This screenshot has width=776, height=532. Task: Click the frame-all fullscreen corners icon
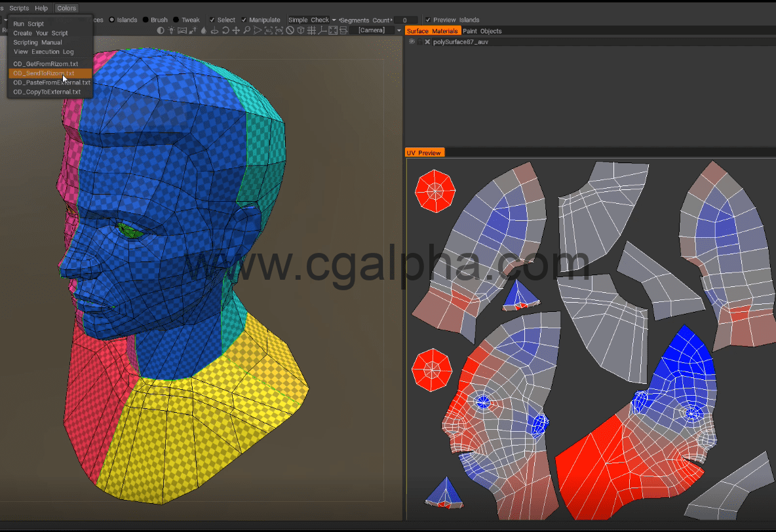[333, 30]
